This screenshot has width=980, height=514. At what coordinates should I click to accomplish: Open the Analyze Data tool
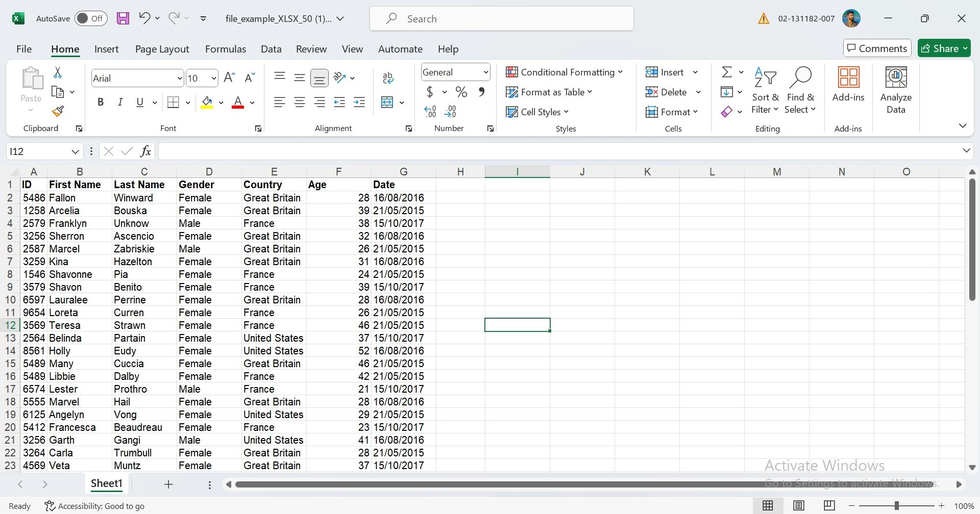point(896,90)
